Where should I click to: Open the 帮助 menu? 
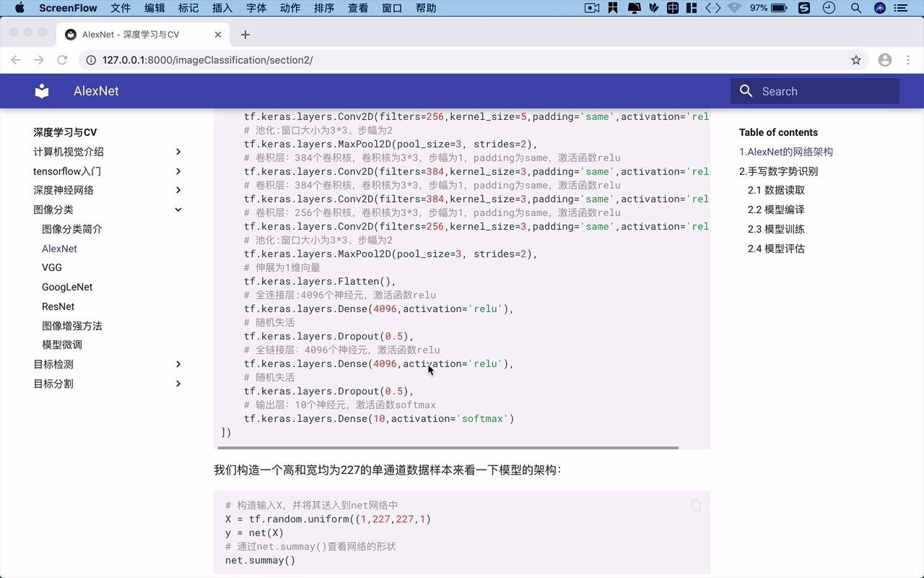pyautogui.click(x=426, y=8)
